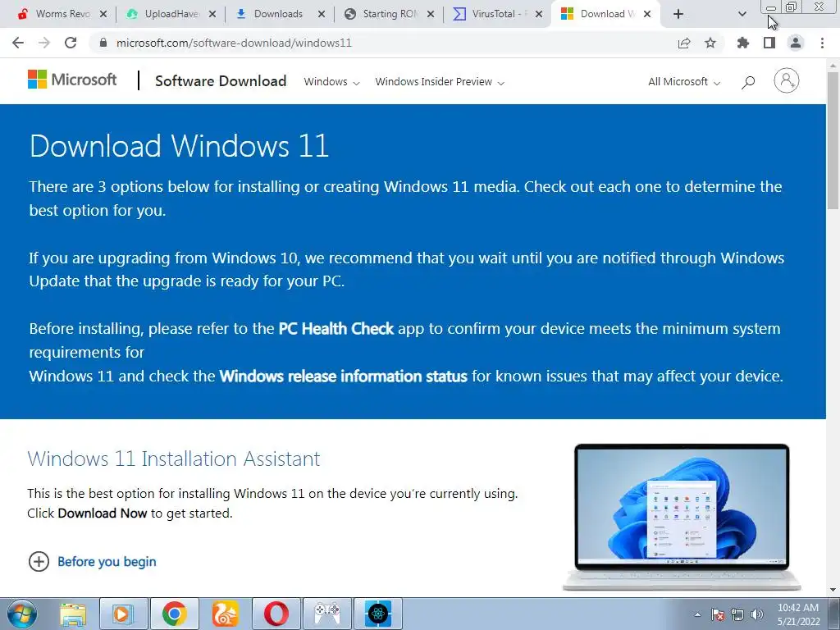The image size is (840, 630).
Task: Click the address bar URL
Action: pos(234,43)
